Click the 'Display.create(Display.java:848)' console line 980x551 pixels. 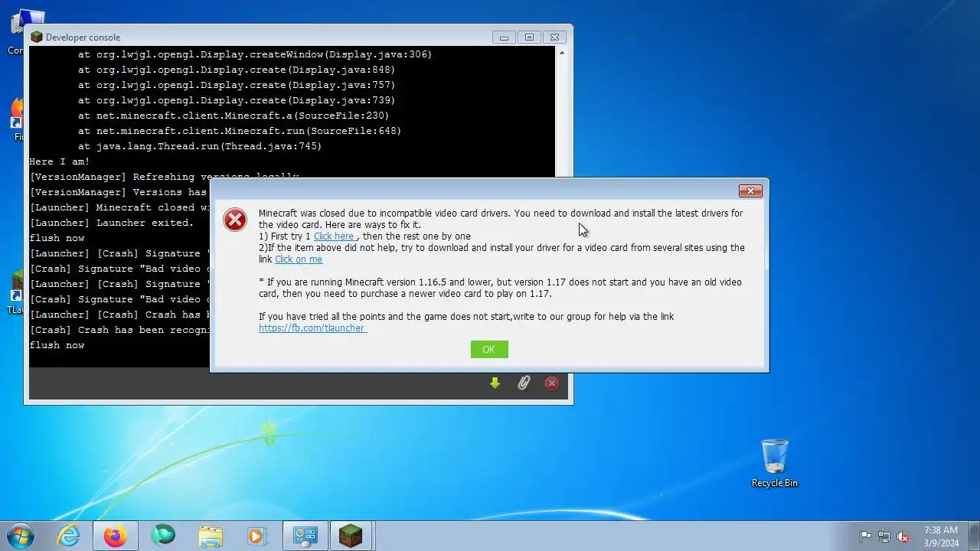pyautogui.click(x=237, y=70)
